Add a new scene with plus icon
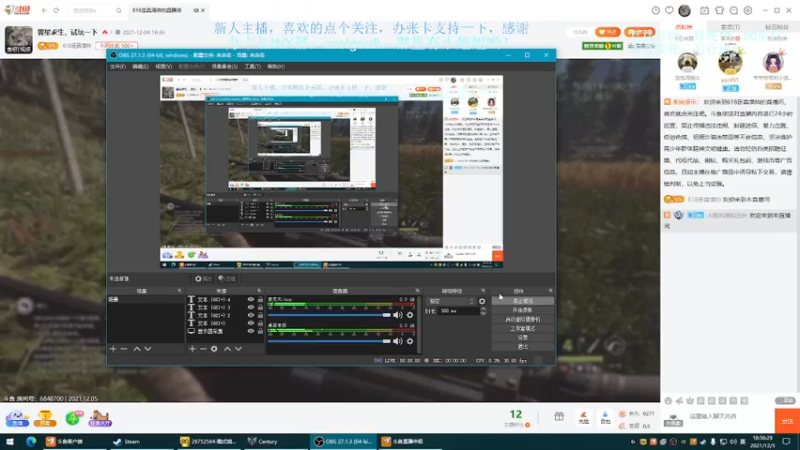This screenshot has width=800, height=450. point(113,349)
